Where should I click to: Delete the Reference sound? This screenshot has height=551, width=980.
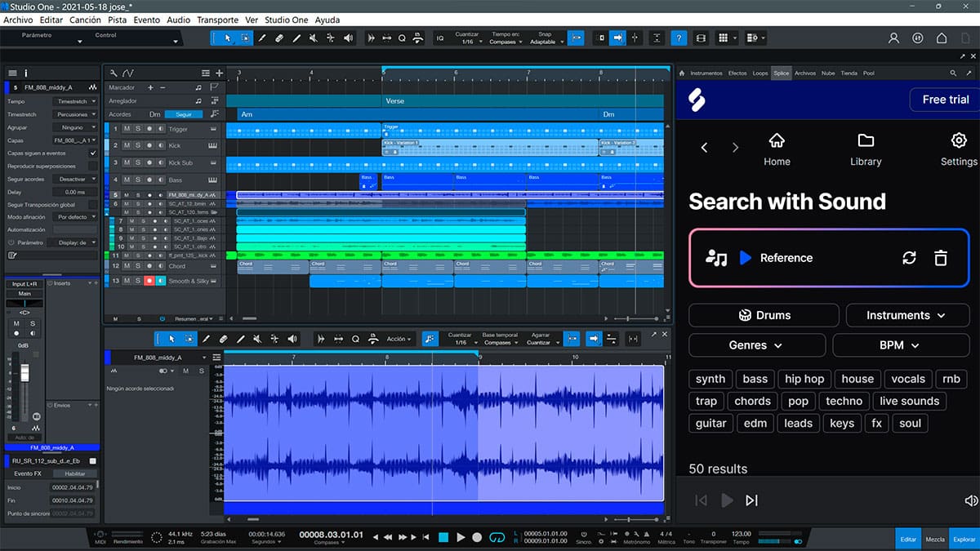tap(941, 258)
